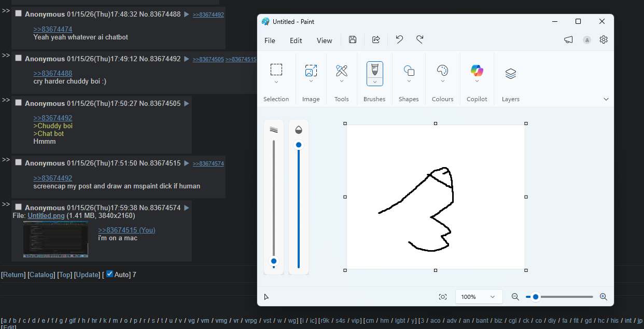Open Paint settings gear icon
The height and width of the screenshot is (329, 644).
click(604, 39)
